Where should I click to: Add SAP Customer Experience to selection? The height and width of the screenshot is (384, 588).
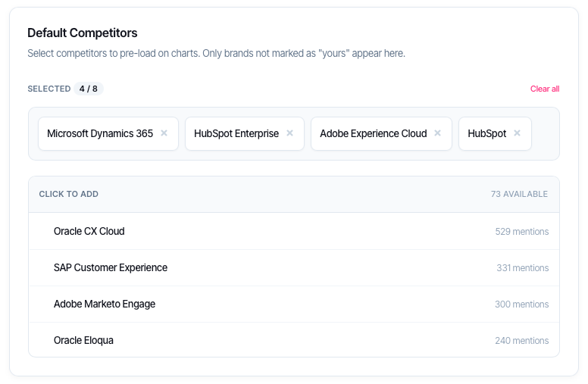[111, 267]
